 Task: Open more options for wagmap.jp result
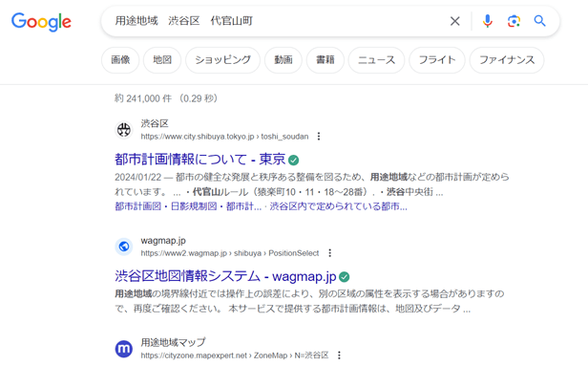(330, 253)
